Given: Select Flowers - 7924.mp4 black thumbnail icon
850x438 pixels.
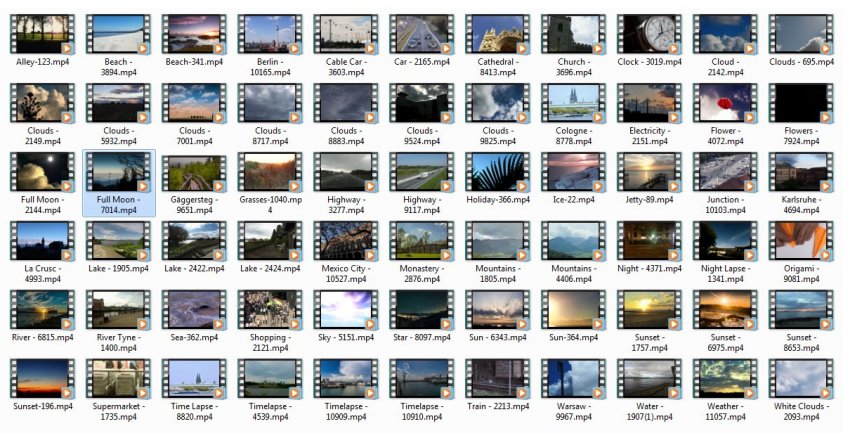Looking at the screenshot, I should (x=801, y=104).
